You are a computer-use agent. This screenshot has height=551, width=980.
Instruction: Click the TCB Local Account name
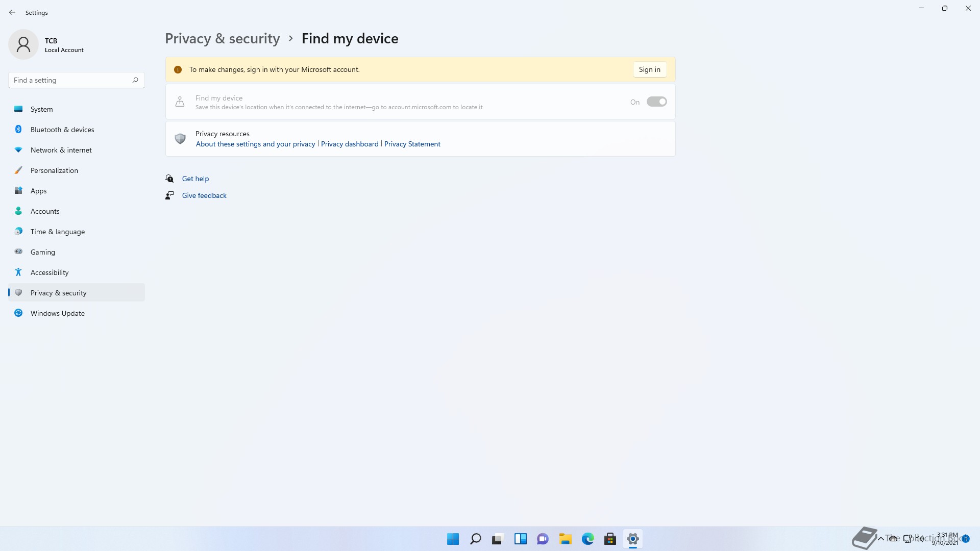coord(64,45)
